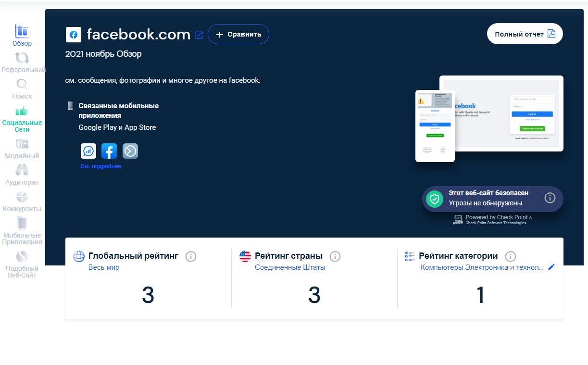Click the mobile site preview thumbnail
Image resolution: width=588 pixels, height=365 pixels.
pos(435,126)
